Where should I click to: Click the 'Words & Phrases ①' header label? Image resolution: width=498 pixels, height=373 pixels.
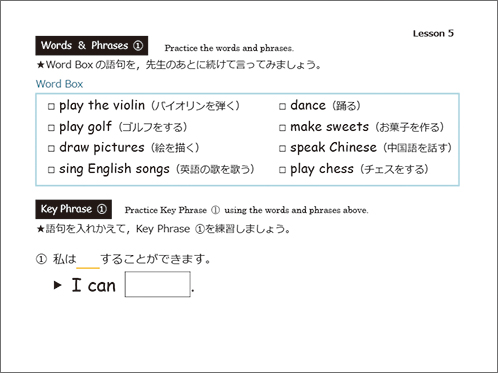(92, 46)
